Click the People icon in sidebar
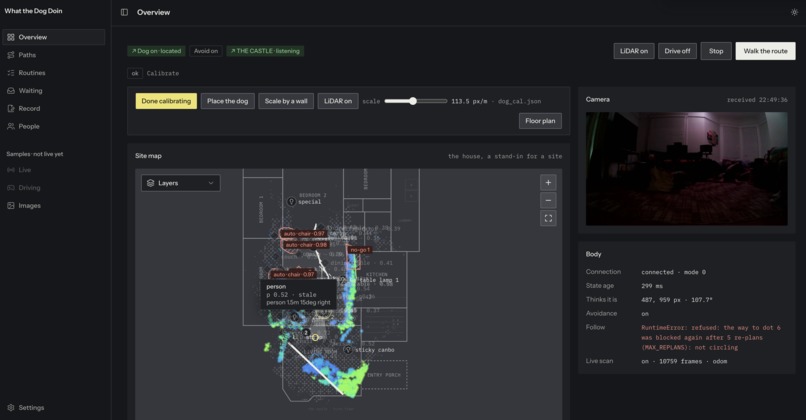Image resolution: width=806 pixels, height=420 pixels. tap(11, 126)
